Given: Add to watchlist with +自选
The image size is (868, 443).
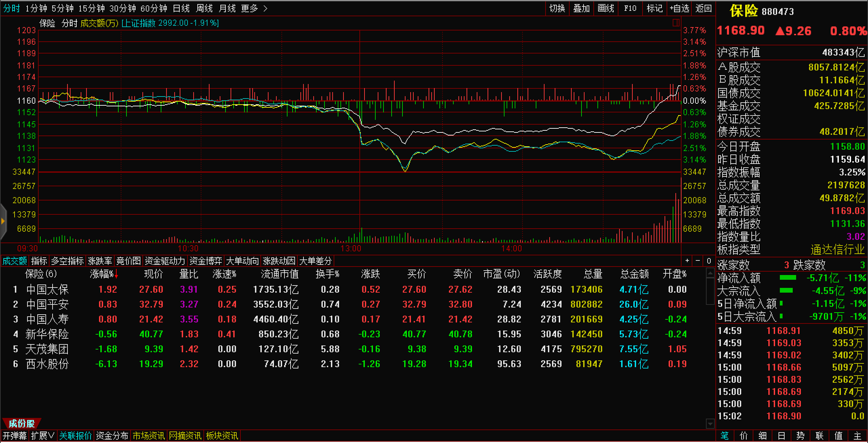Looking at the screenshot, I should click(x=679, y=8).
